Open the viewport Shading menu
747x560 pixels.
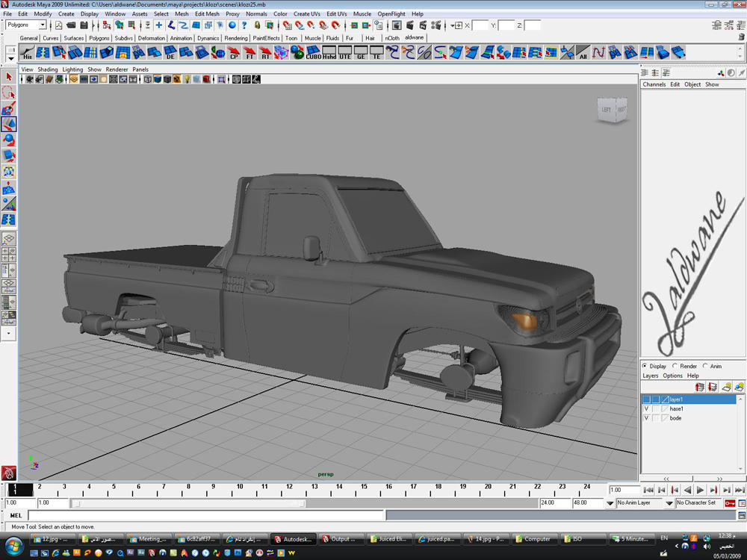(x=48, y=69)
